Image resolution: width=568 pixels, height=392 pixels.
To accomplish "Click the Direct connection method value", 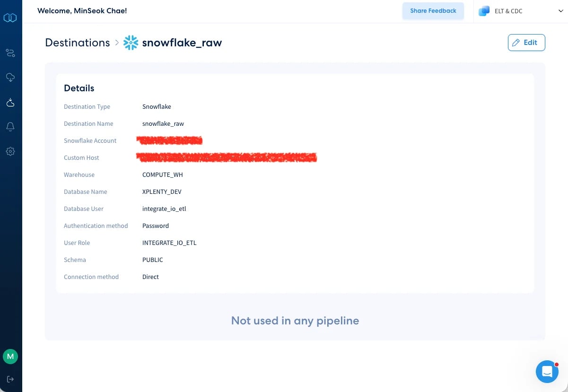I will pos(150,277).
